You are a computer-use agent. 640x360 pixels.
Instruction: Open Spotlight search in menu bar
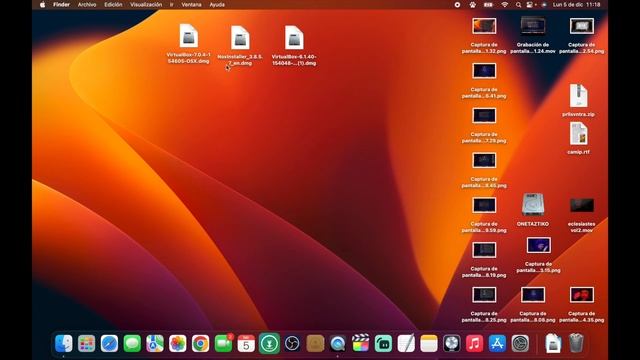point(518,5)
